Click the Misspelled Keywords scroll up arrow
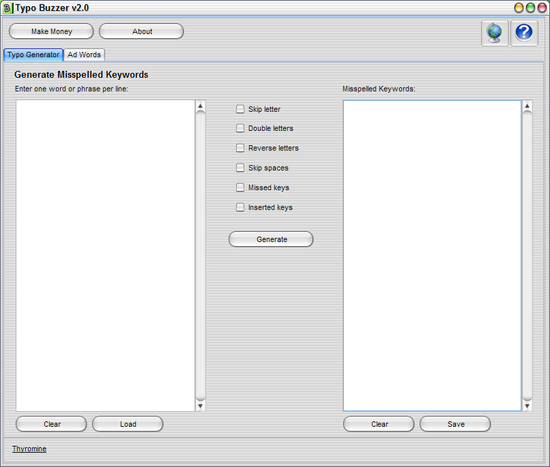Image resolution: width=550 pixels, height=467 pixels. [x=527, y=106]
